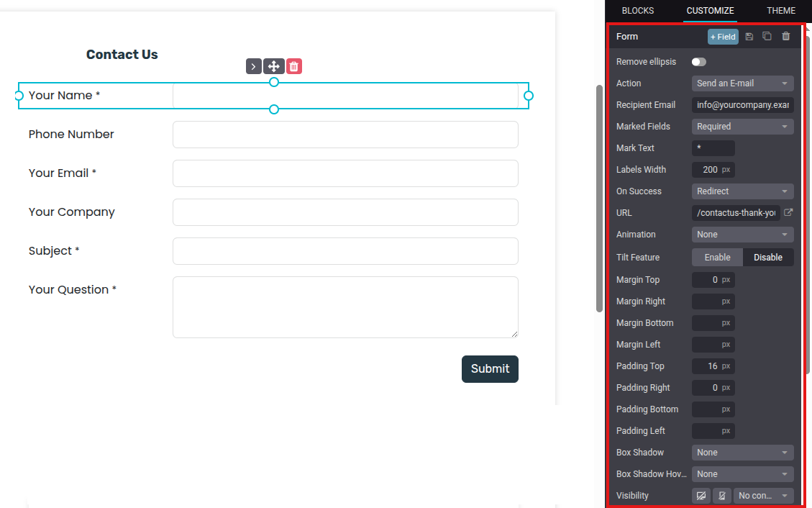Toggle the Remove ellipsis switch
Image resolution: width=812 pixels, height=508 pixels.
point(698,62)
